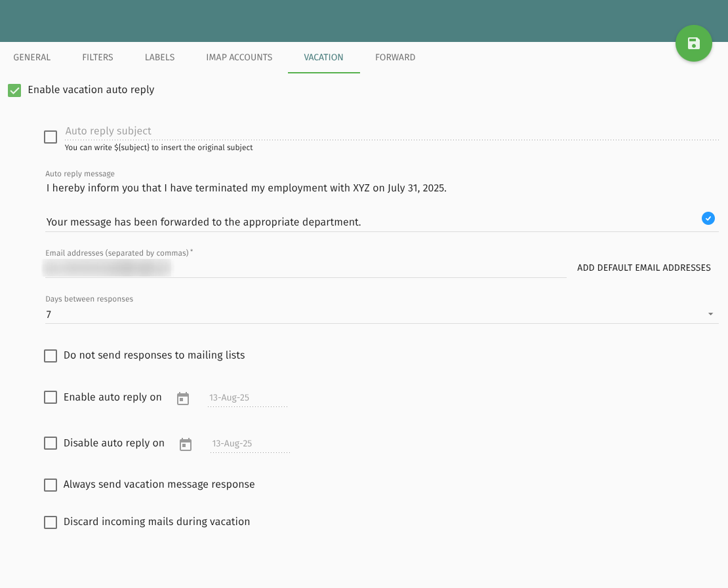The image size is (728, 588).
Task: Click the green save floppy disk button
Action: pyautogui.click(x=694, y=43)
